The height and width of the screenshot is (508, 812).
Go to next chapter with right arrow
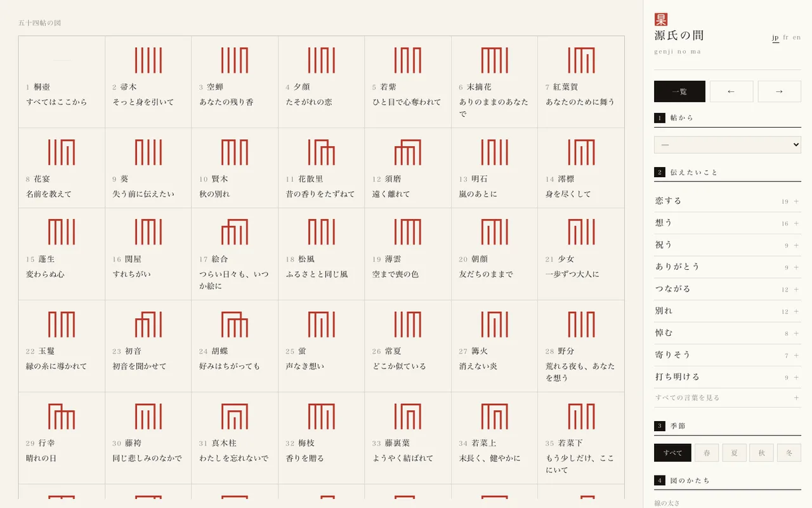(x=780, y=91)
